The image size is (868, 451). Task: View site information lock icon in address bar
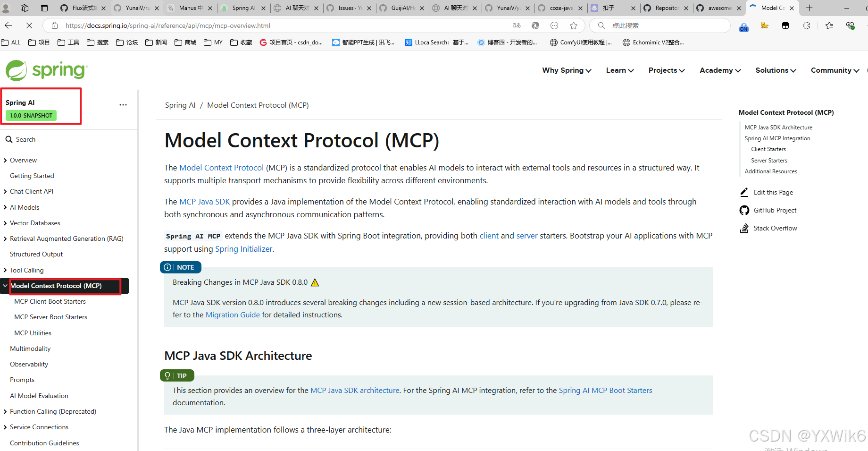pos(55,26)
